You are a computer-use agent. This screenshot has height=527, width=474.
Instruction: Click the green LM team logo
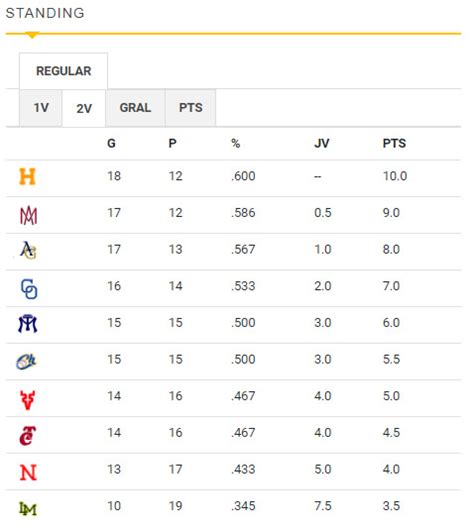click(x=28, y=509)
